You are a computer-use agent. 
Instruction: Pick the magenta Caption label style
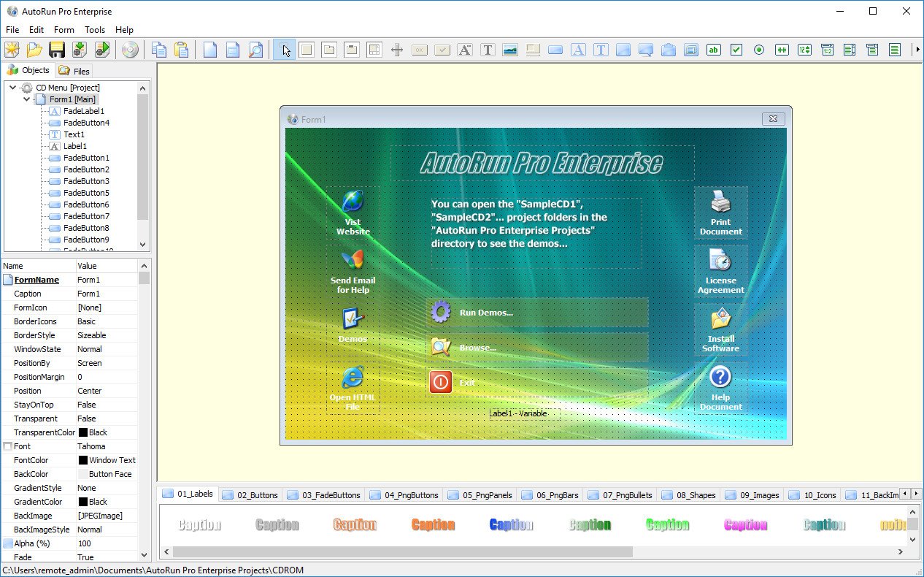745,524
